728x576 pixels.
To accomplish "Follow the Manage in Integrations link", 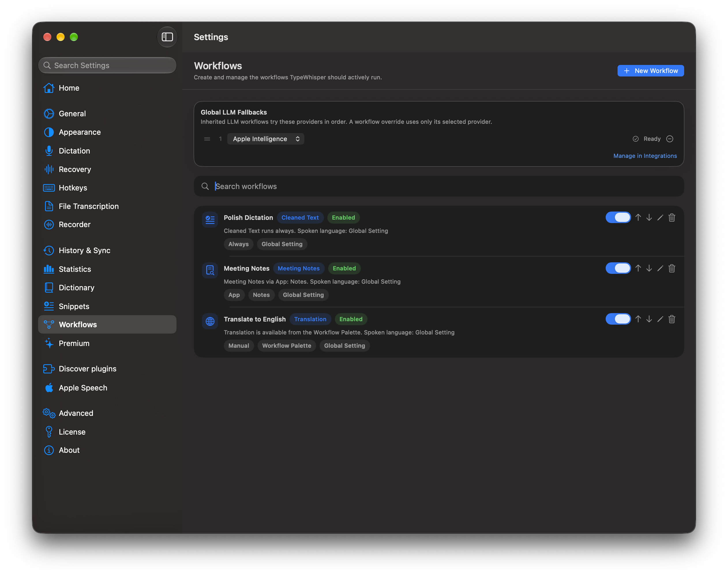I will click(645, 156).
